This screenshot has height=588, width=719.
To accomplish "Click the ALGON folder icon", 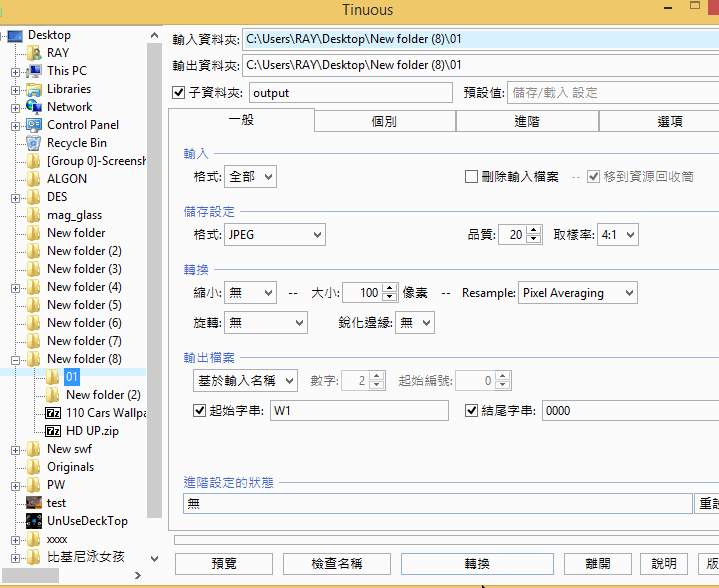I will coord(33,179).
